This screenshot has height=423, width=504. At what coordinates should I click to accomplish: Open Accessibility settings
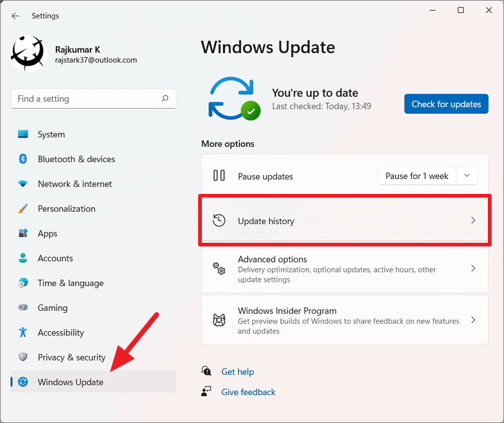point(93,332)
